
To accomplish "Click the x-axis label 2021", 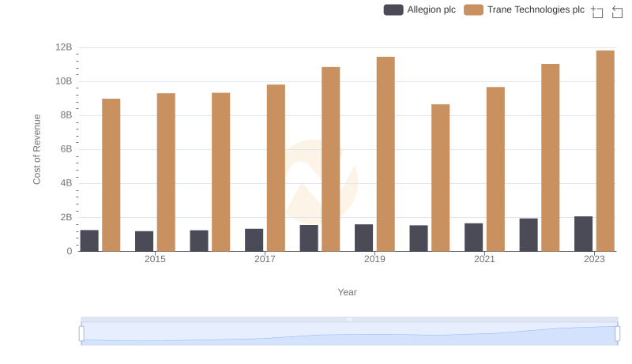I will [x=484, y=259].
